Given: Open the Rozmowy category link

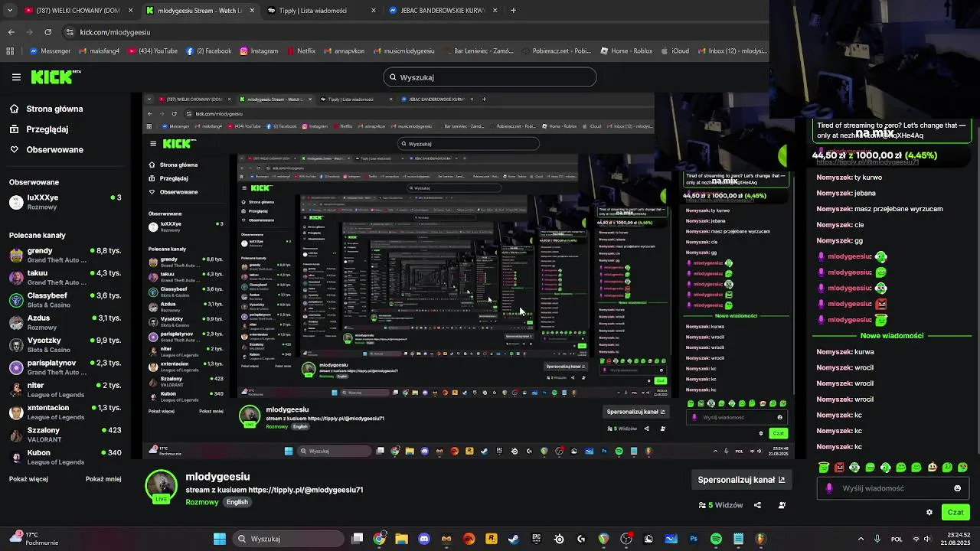Looking at the screenshot, I should [x=202, y=502].
